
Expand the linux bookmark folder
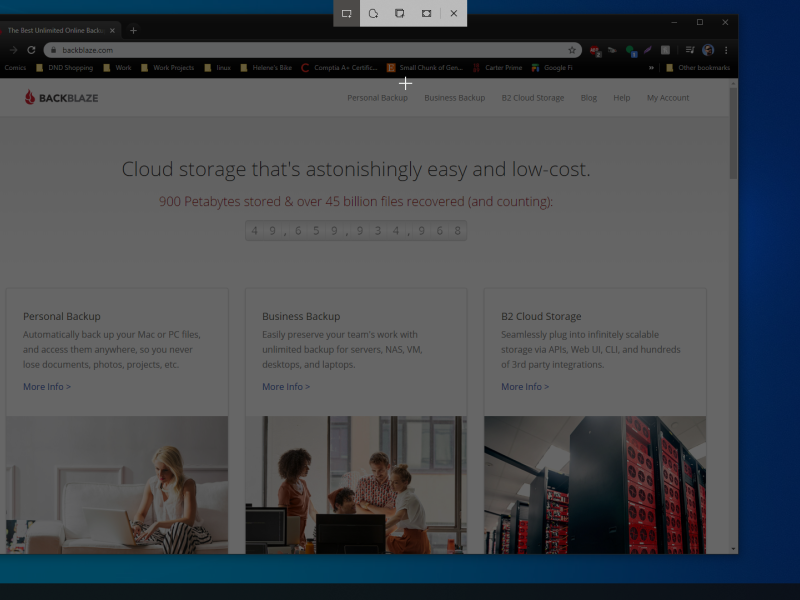(x=217, y=68)
